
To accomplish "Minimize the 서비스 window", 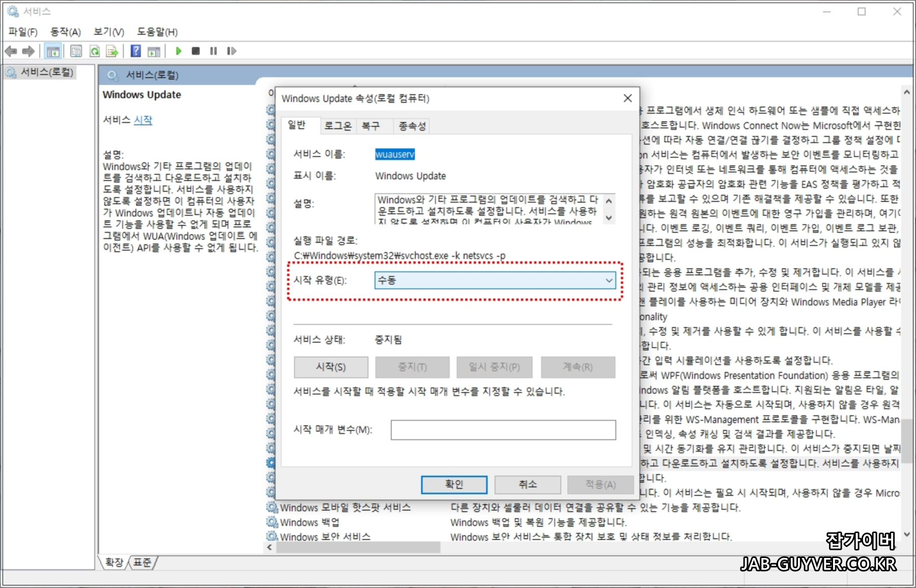I will click(826, 11).
